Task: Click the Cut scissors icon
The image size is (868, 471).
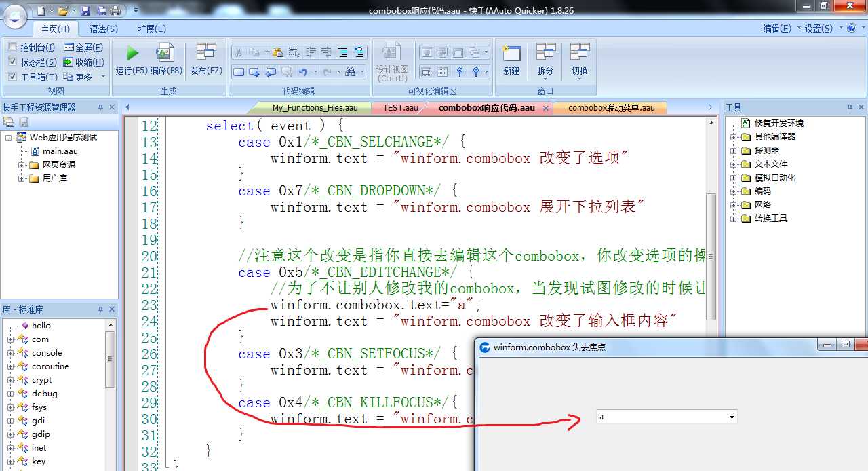Action: (238, 52)
